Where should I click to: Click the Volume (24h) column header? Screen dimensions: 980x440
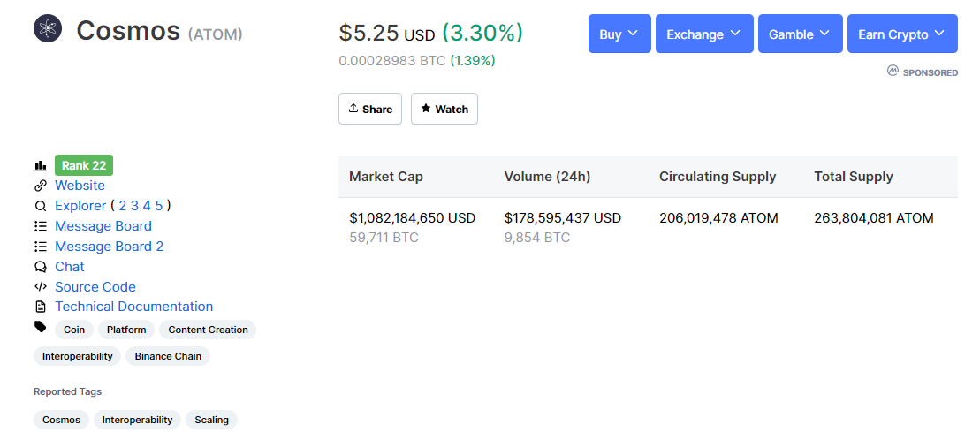point(548,177)
